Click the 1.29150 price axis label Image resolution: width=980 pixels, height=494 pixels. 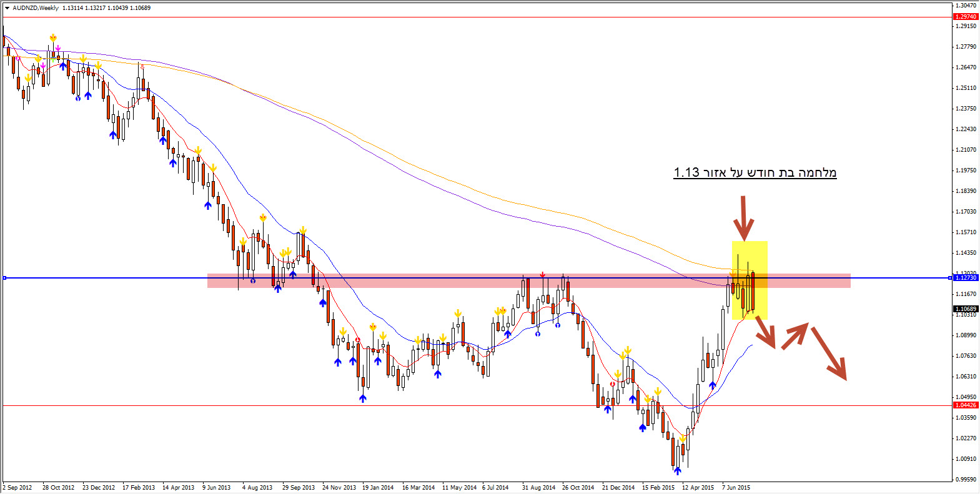(x=966, y=26)
